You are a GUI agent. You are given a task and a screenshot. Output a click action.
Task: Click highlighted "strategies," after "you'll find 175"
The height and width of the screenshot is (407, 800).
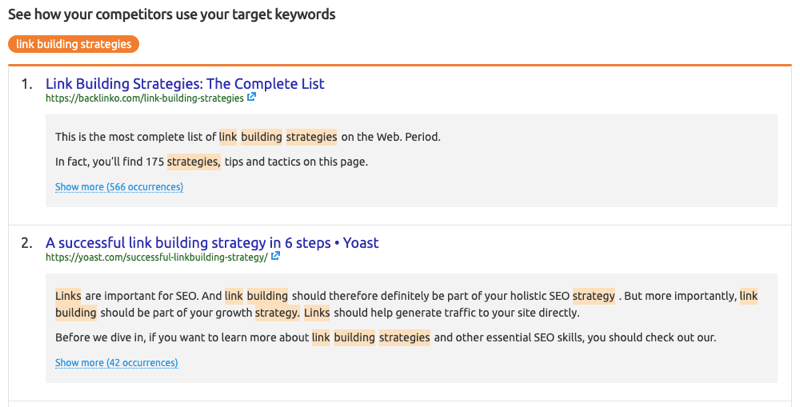(193, 162)
